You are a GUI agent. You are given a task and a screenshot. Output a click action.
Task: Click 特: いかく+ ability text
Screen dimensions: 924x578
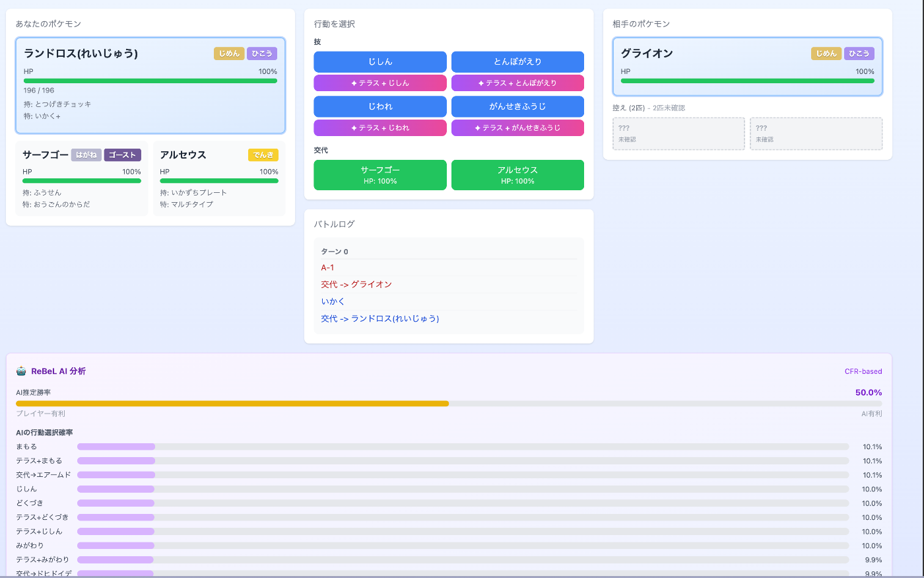tap(42, 116)
